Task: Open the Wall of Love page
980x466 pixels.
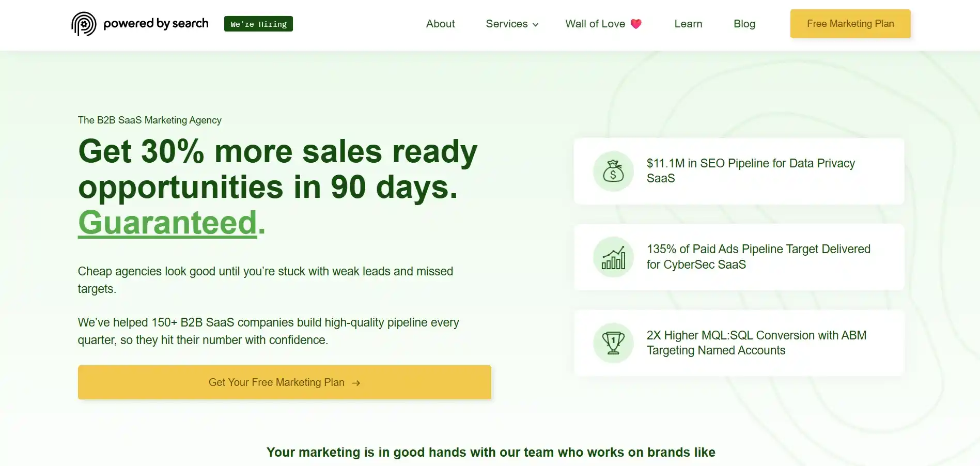Action: coord(595,24)
